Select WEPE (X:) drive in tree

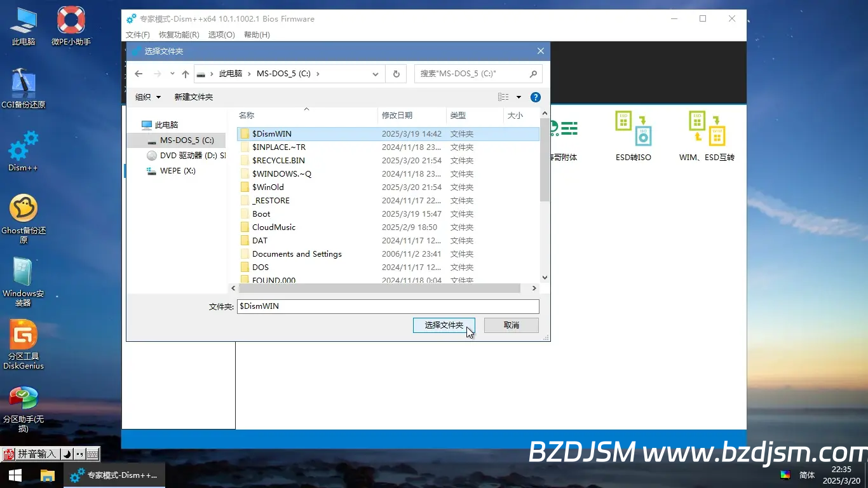tap(171, 171)
